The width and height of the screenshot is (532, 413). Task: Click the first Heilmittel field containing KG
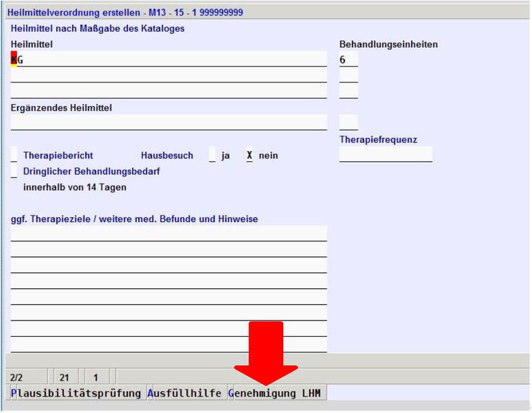click(169, 59)
